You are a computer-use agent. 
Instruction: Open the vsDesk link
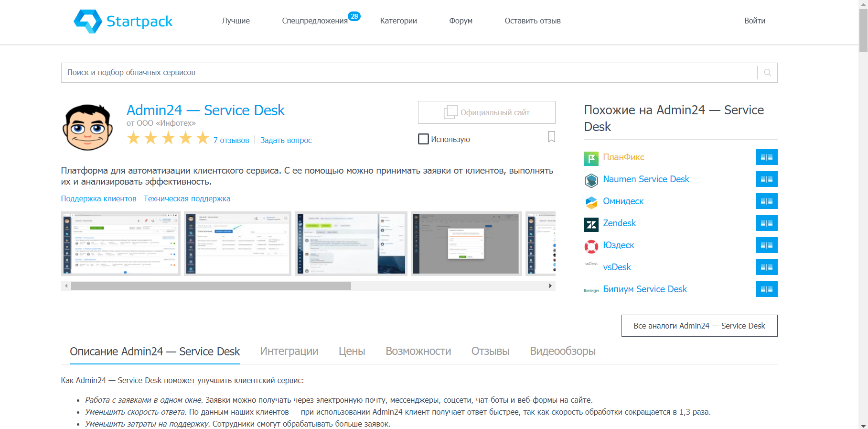point(617,267)
